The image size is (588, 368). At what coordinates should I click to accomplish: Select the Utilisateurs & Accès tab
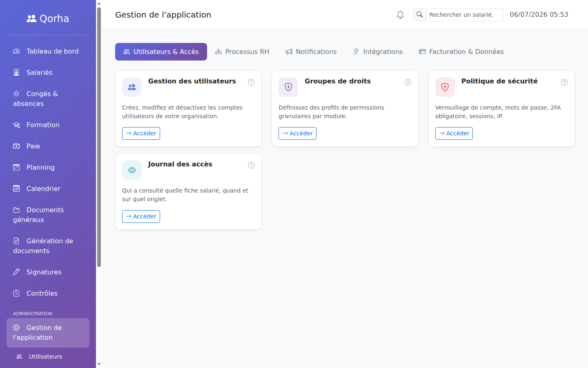pyautogui.click(x=161, y=52)
